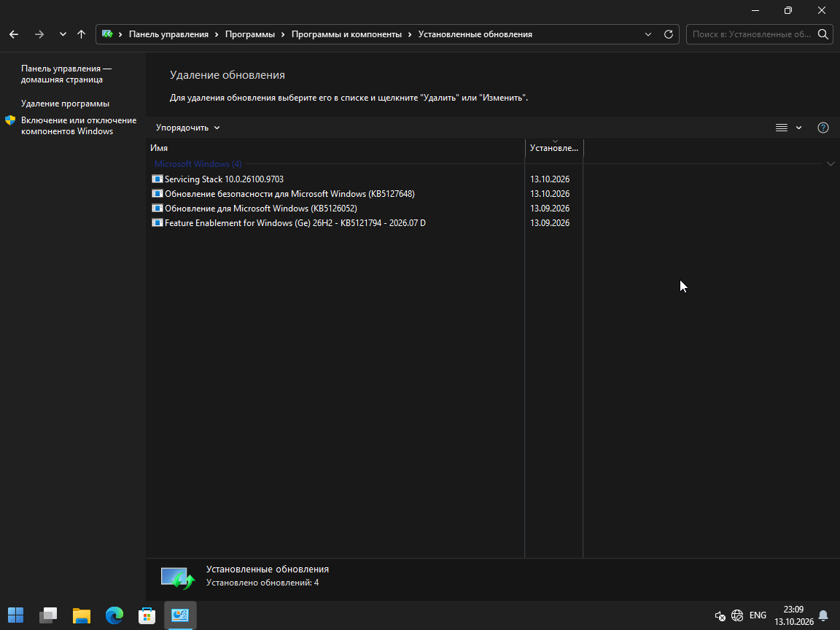Click the muted volume tray icon
840x630 pixels.
(x=720, y=615)
